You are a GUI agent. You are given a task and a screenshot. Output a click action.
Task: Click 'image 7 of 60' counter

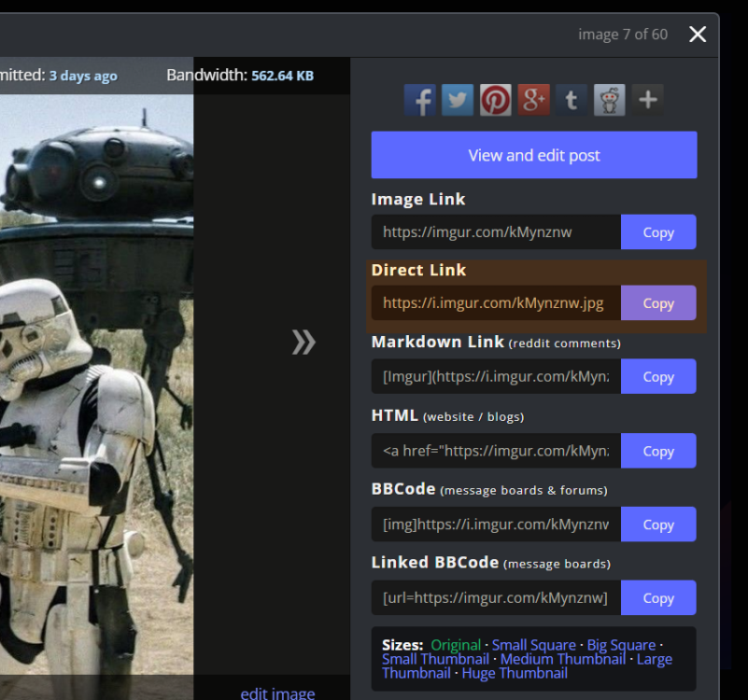[623, 35]
